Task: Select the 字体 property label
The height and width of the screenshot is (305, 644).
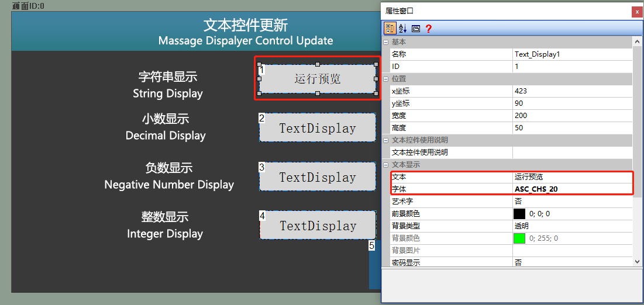Action: [x=399, y=189]
